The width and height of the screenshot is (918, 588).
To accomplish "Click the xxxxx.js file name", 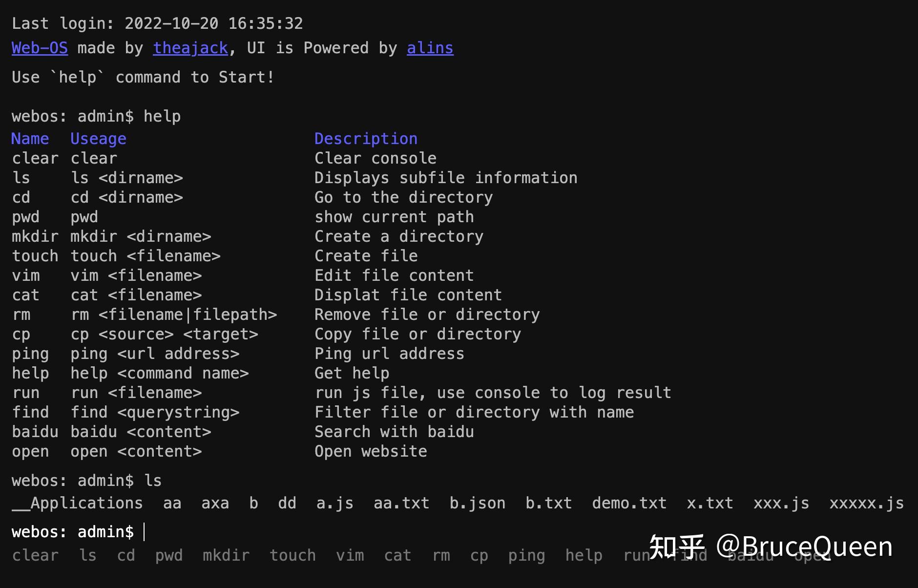I will 866,503.
